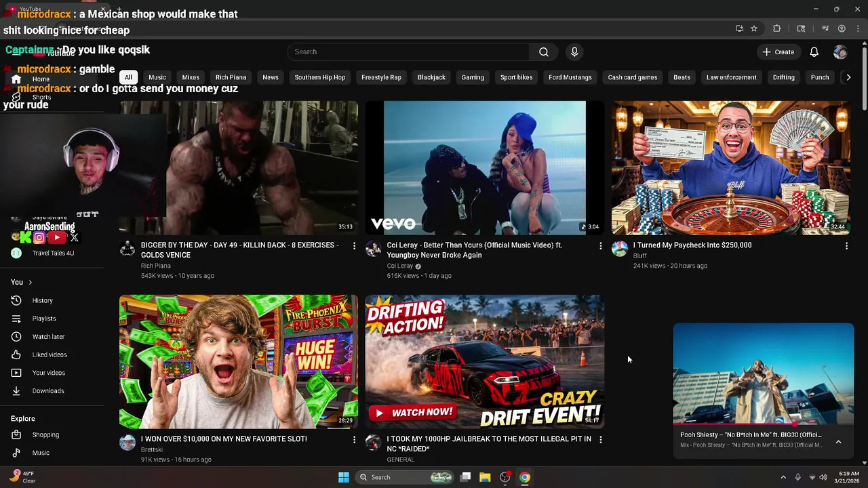Expand the You section chevron
This screenshot has height=488, width=868.
(30, 283)
